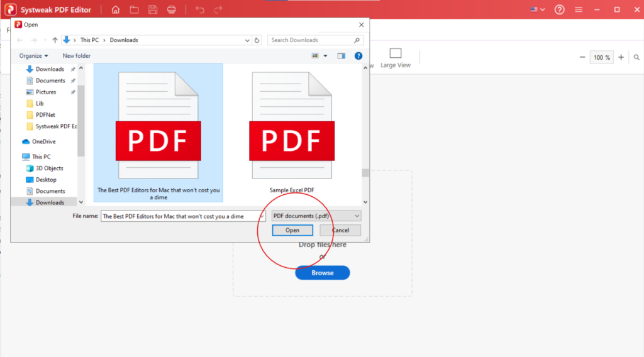Select pinned Downloads in quick access
Screen dimensions: 644x357
tap(50, 69)
